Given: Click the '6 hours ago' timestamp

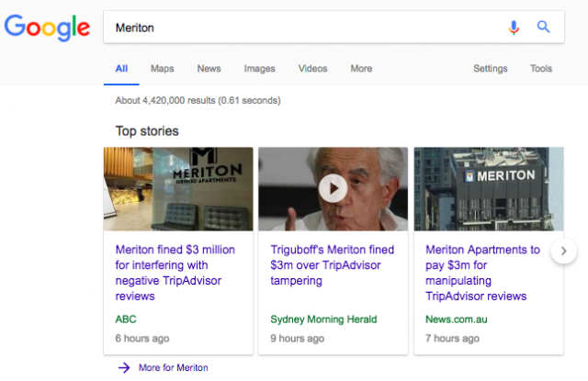Looking at the screenshot, I should click(142, 338).
